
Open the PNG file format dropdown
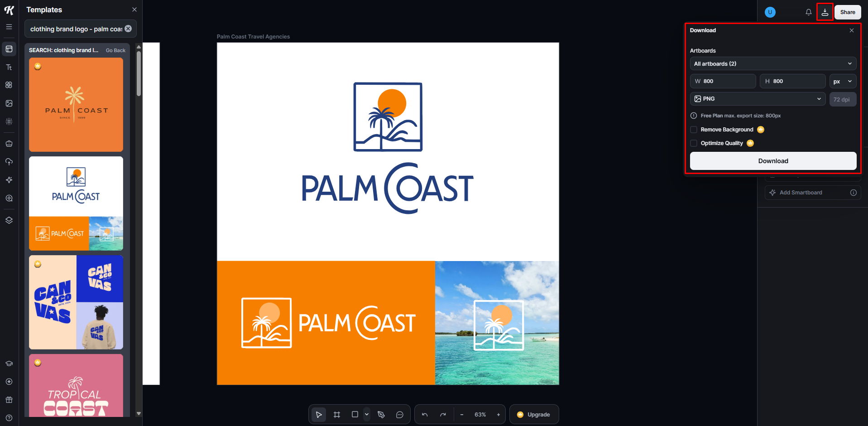coord(757,99)
